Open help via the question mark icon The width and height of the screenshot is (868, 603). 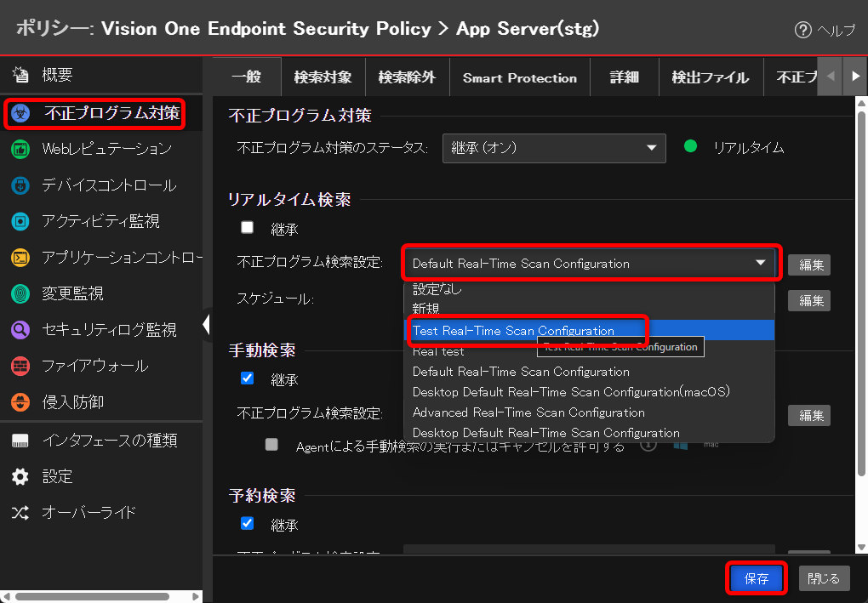(802, 30)
